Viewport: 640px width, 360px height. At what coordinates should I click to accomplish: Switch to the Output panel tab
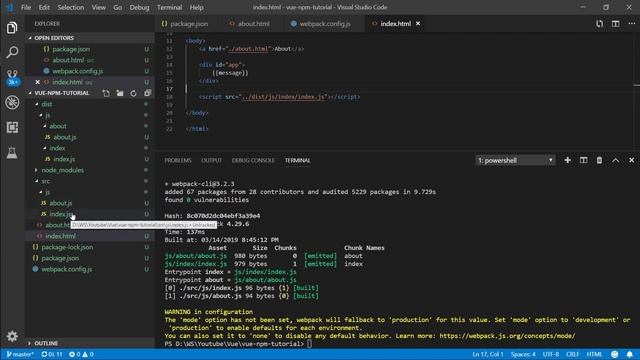click(x=211, y=160)
